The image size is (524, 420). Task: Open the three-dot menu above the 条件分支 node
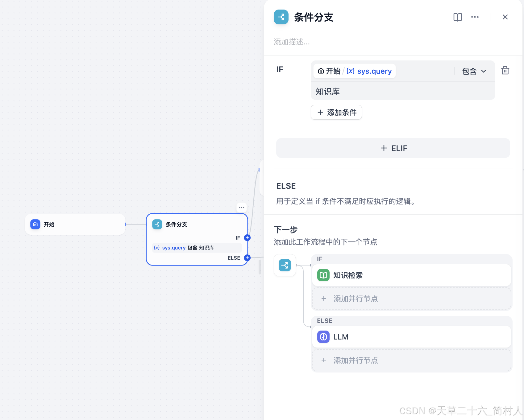(241, 207)
